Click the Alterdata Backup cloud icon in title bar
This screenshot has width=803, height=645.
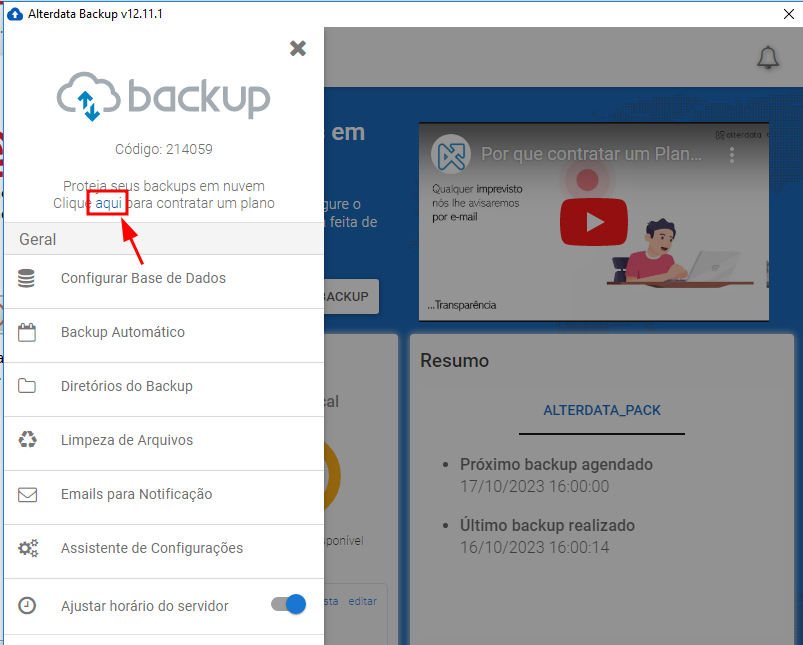click(15, 14)
